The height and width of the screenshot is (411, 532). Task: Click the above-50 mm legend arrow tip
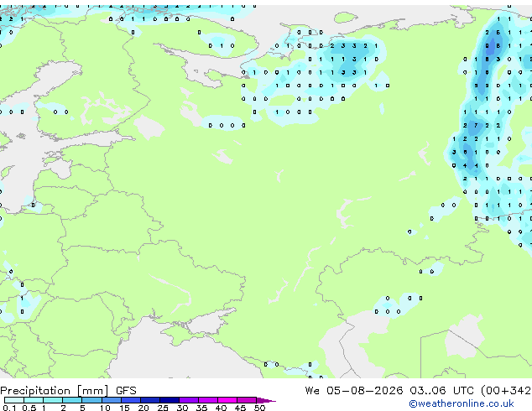click(x=266, y=401)
